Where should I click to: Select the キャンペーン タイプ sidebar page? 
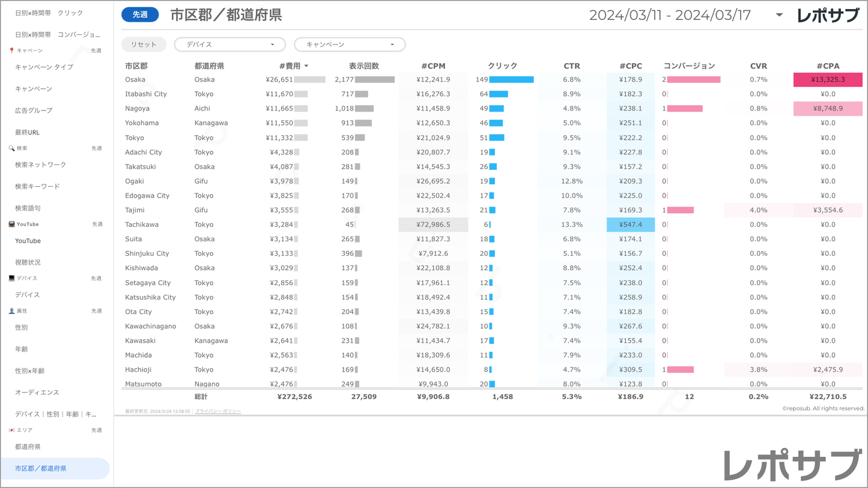44,67
